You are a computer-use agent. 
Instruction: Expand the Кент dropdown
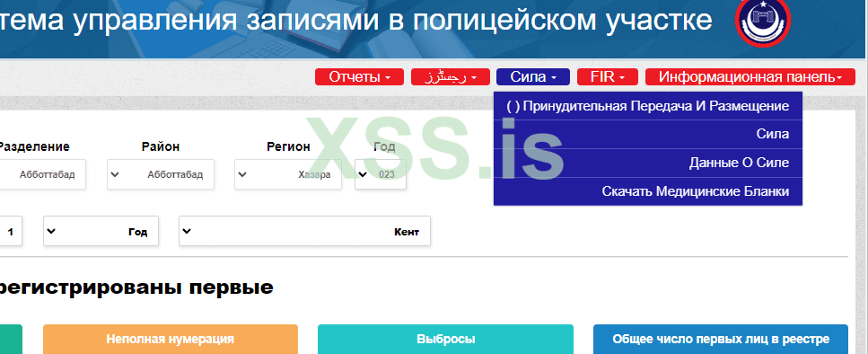click(x=304, y=231)
